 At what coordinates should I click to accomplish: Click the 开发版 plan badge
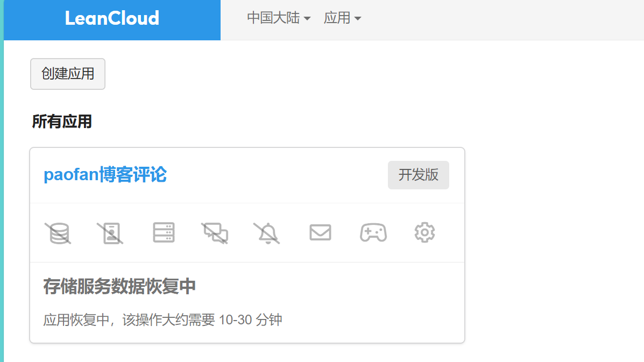click(419, 175)
